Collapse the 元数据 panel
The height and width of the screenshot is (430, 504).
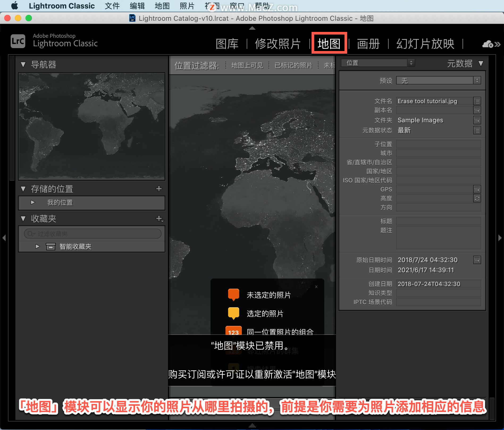coord(481,63)
